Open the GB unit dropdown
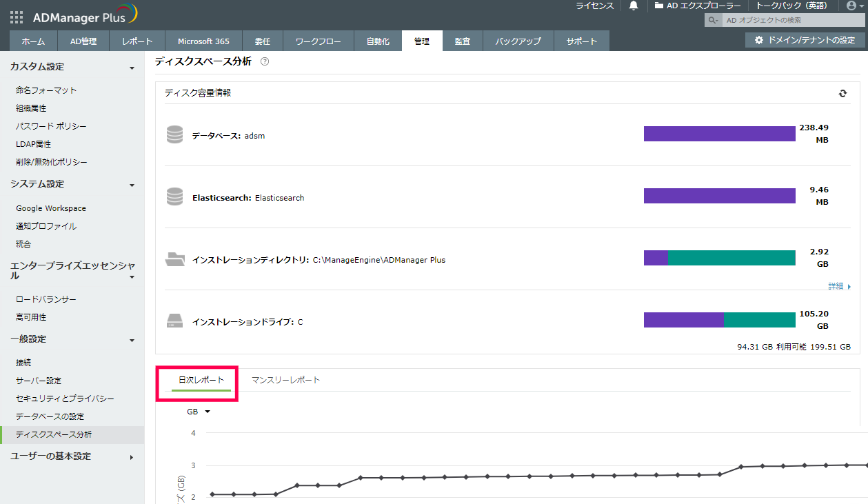The image size is (868, 504). (x=198, y=412)
